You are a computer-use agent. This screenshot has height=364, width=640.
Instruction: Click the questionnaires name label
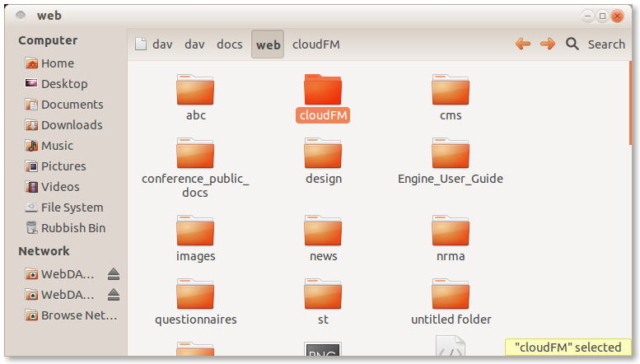[x=195, y=319]
